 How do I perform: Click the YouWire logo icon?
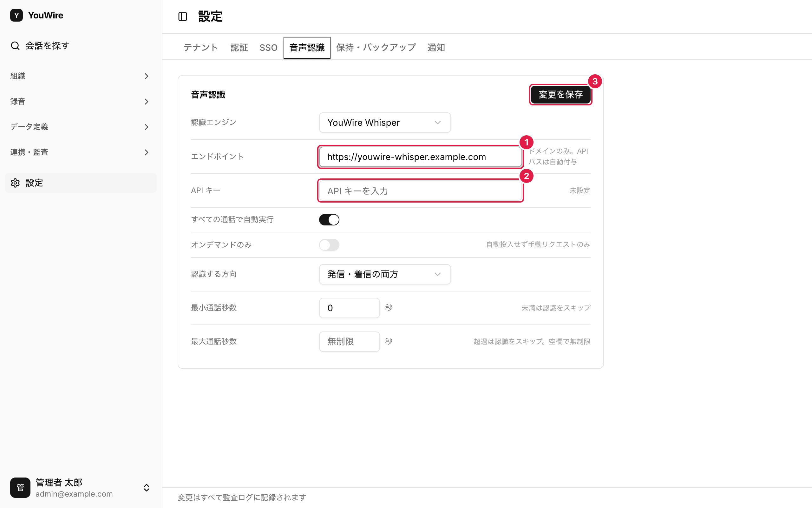pos(16,16)
